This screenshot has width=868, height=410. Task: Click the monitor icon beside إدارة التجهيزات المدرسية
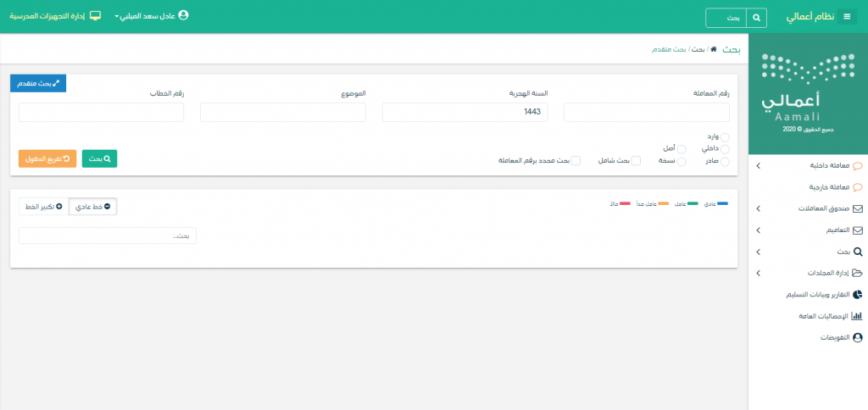pyautogui.click(x=95, y=16)
